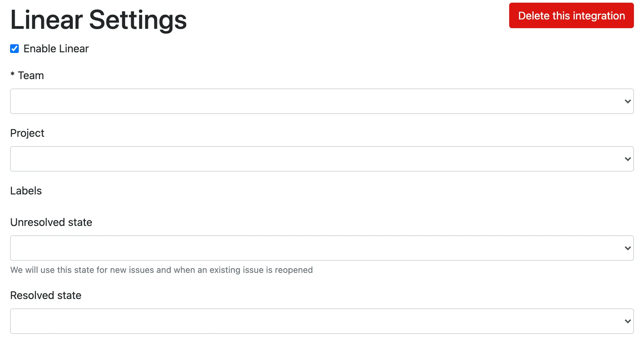644x355 pixels.
Task: Click the Resolved state label
Action: point(46,295)
